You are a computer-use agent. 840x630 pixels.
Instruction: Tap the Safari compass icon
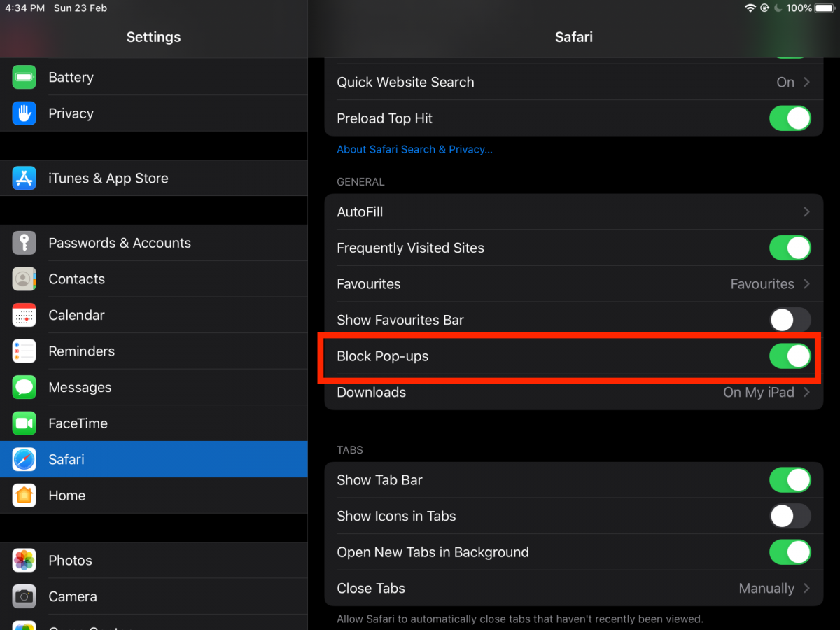pos(24,459)
